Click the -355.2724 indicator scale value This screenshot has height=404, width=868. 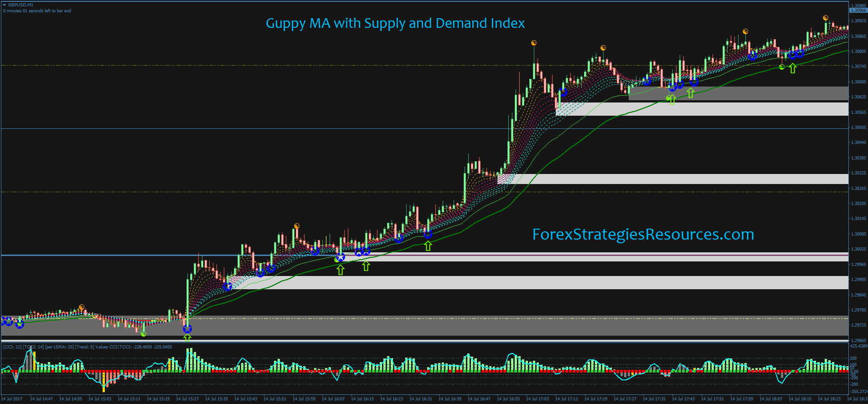coord(858,392)
